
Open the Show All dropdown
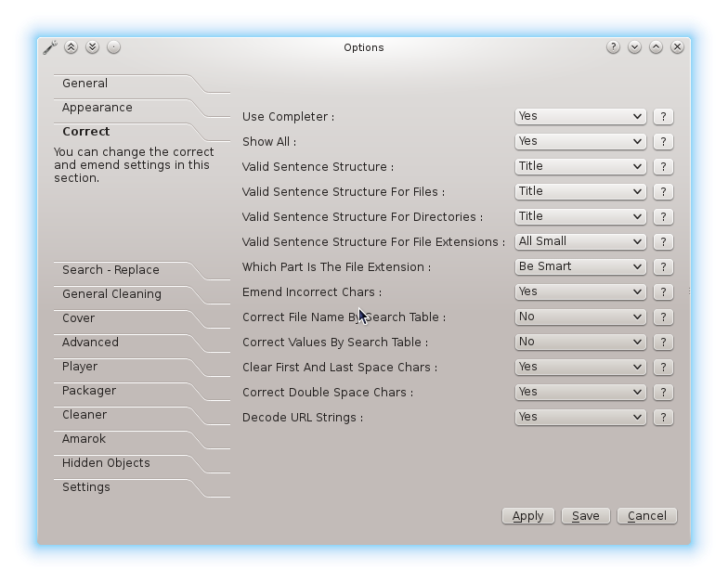(580, 141)
